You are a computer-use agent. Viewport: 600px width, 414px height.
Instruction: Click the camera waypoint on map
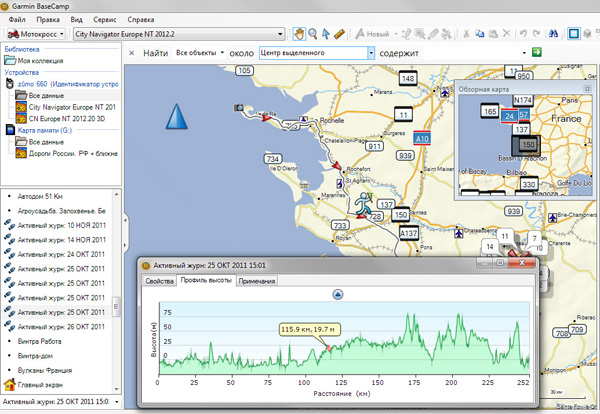click(238, 108)
